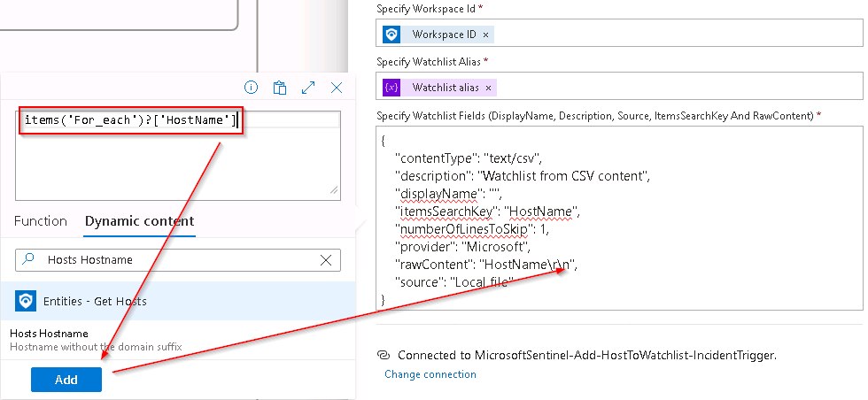Click the provider Microsoft line
Viewport: 868px width, 400px height.
point(462,247)
